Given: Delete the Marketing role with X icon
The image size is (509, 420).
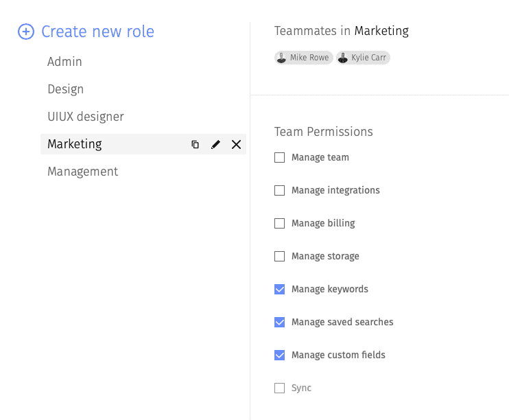Looking at the screenshot, I should tap(236, 144).
